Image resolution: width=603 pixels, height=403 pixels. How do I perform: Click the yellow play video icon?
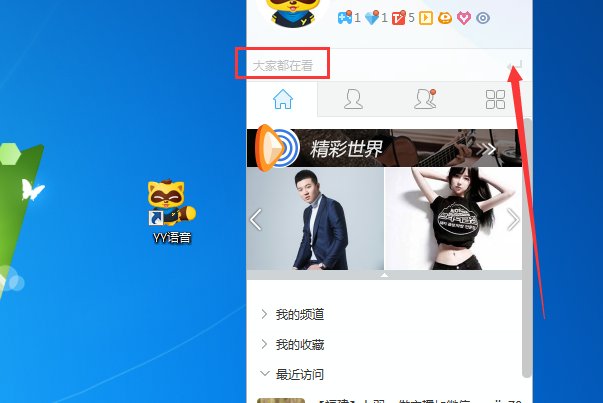[425, 18]
